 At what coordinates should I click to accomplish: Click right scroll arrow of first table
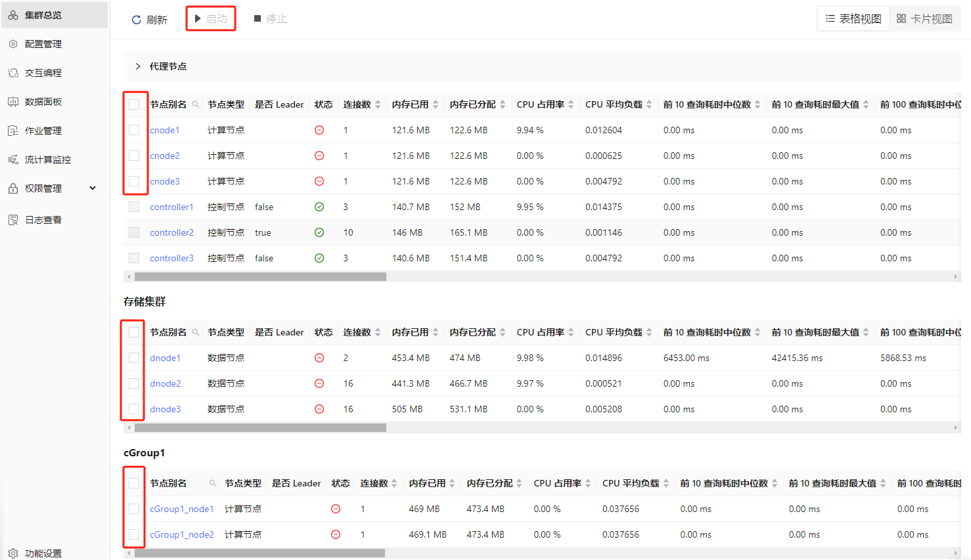point(956,277)
